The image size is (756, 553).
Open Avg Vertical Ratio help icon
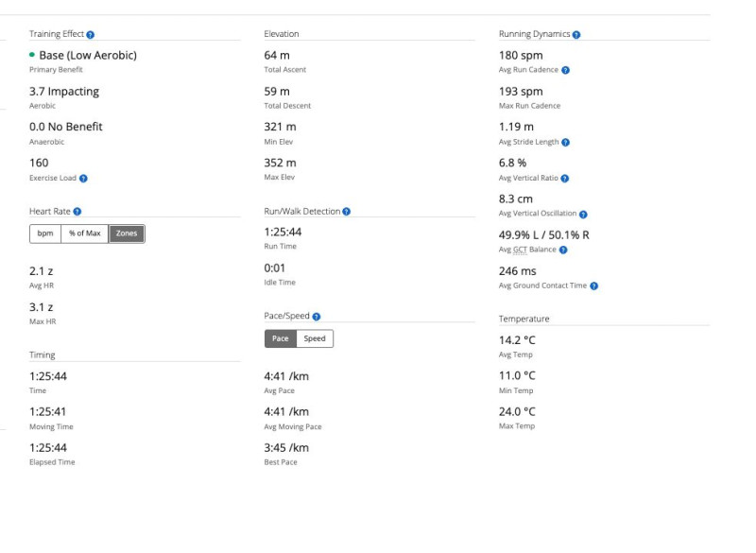(565, 178)
